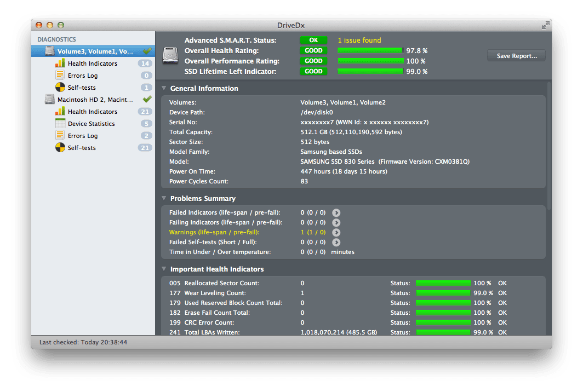Click the Overall Health Rating progress bar
The image size is (583, 392).
tap(370, 50)
